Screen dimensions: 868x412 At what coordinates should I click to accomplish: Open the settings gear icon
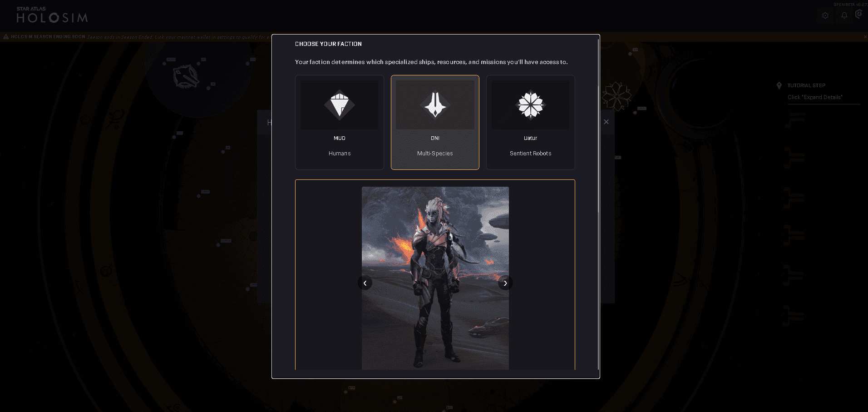(825, 15)
